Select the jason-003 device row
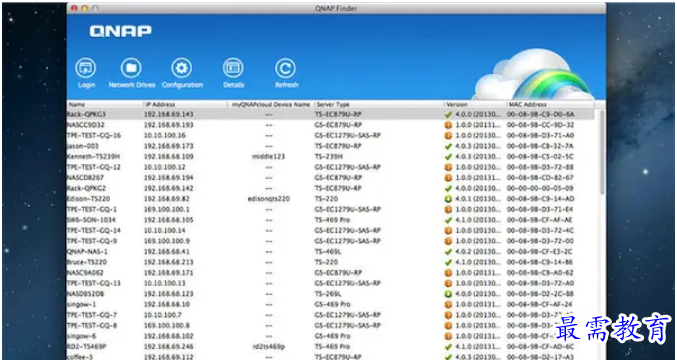The image size is (677, 360). [x=331, y=146]
